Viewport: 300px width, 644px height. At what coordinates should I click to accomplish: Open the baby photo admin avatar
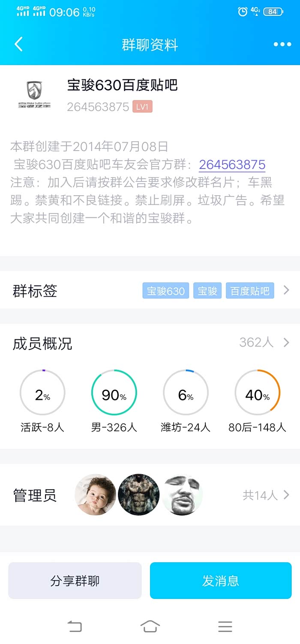[96, 495]
